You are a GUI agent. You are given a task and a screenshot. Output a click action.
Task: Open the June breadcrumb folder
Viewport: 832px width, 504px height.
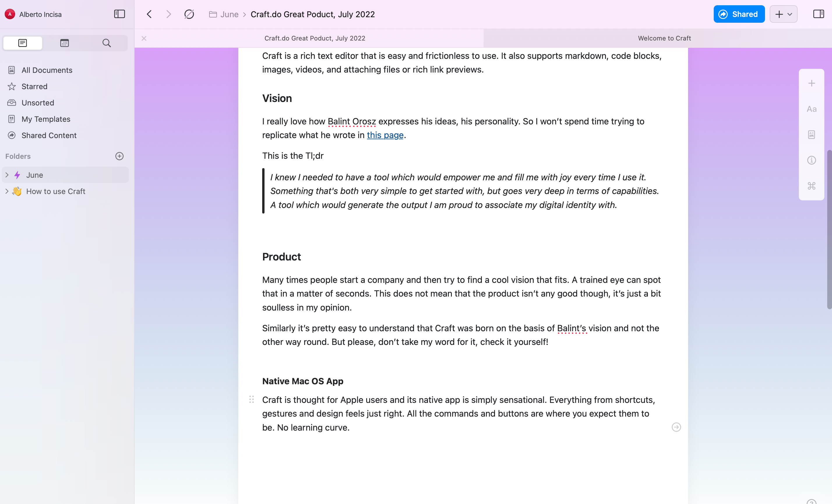pyautogui.click(x=224, y=14)
